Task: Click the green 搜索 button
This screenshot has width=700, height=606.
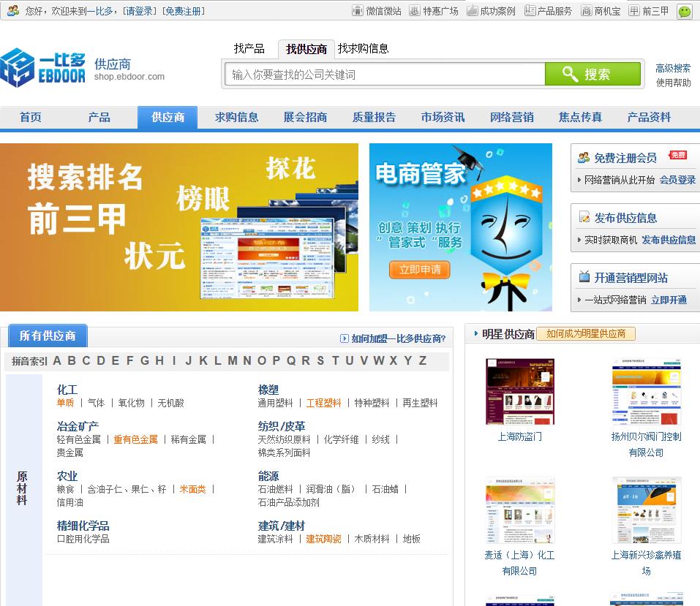Action: click(x=593, y=74)
